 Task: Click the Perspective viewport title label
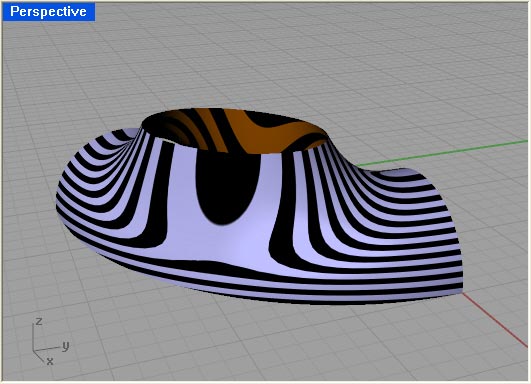pos(48,12)
